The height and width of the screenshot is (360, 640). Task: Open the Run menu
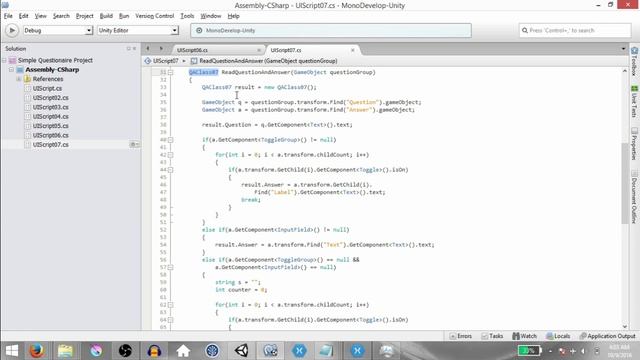[124, 16]
